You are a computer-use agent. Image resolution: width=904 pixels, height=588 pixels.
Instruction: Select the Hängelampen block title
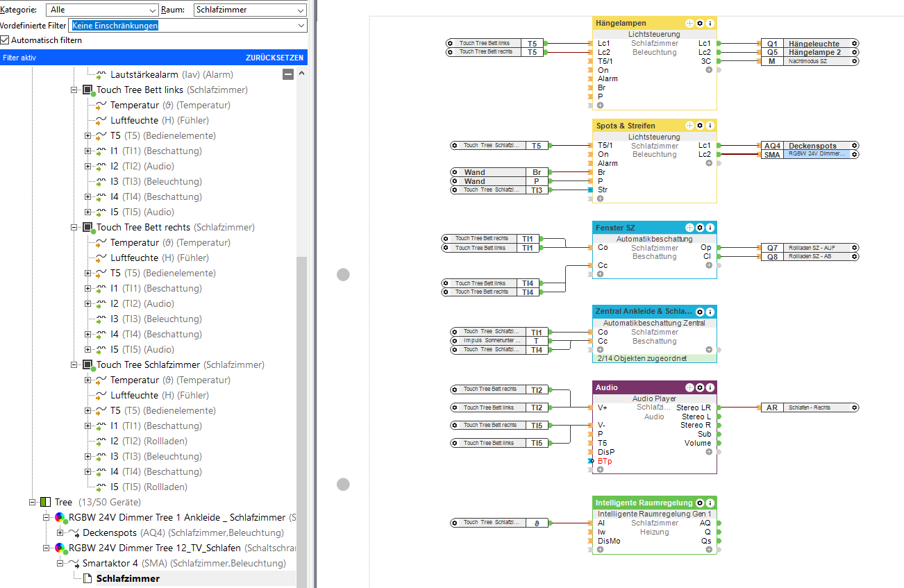click(621, 23)
